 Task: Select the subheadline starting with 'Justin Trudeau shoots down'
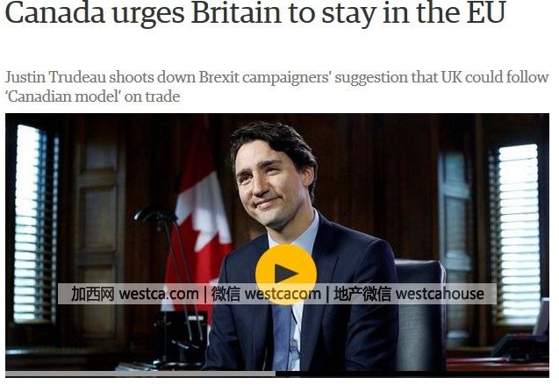tap(276, 87)
